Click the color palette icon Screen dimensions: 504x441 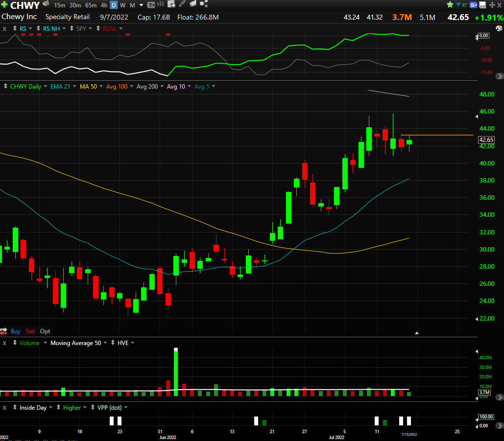point(499,28)
